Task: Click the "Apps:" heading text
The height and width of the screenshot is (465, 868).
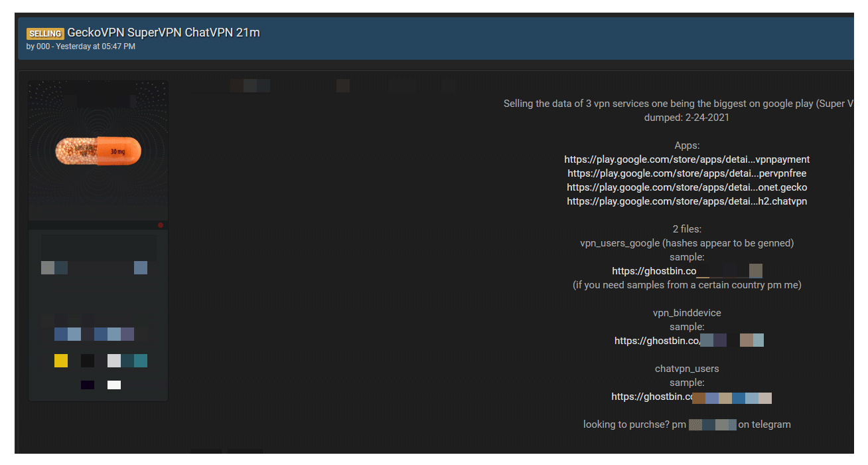Action: (x=687, y=145)
